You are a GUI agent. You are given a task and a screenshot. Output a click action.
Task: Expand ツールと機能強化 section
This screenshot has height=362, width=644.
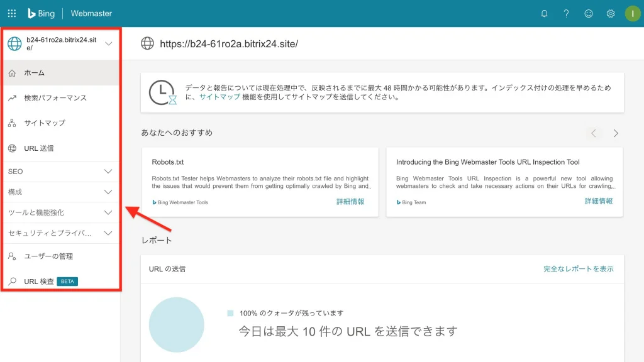[61, 212]
